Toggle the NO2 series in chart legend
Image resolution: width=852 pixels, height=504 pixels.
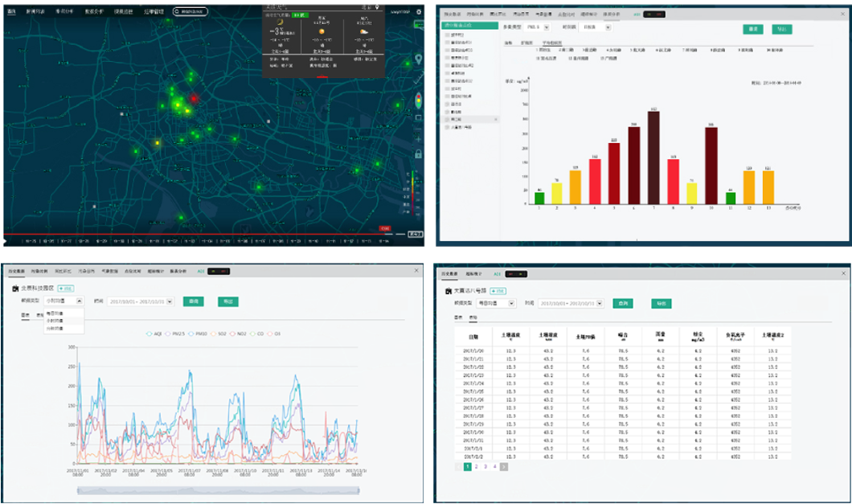pyautogui.click(x=238, y=334)
